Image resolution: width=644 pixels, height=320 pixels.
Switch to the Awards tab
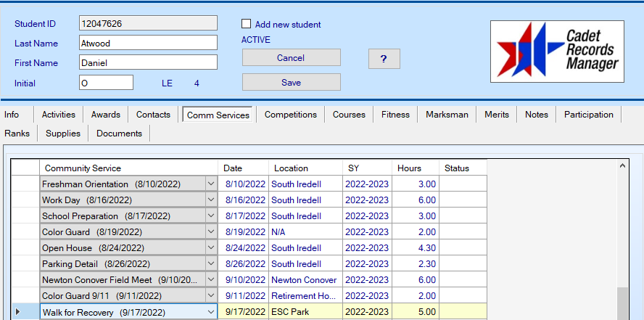[x=106, y=115]
